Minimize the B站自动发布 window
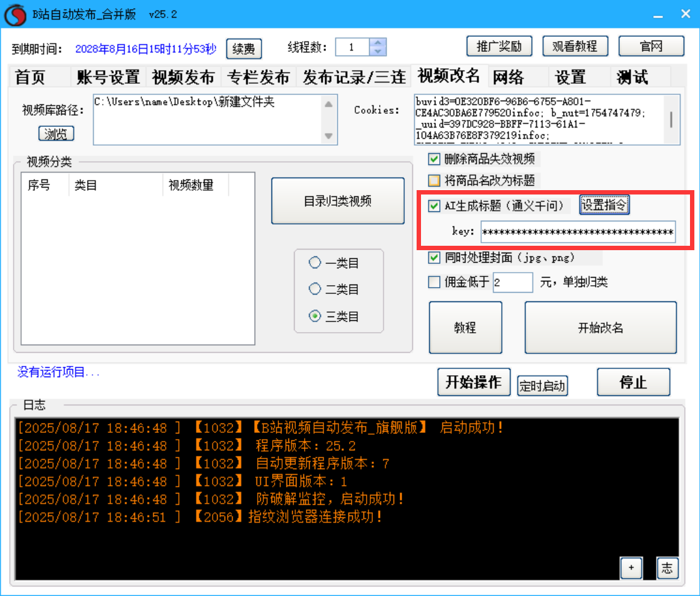The width and height of the screenshot is (700, 596). 657,15
